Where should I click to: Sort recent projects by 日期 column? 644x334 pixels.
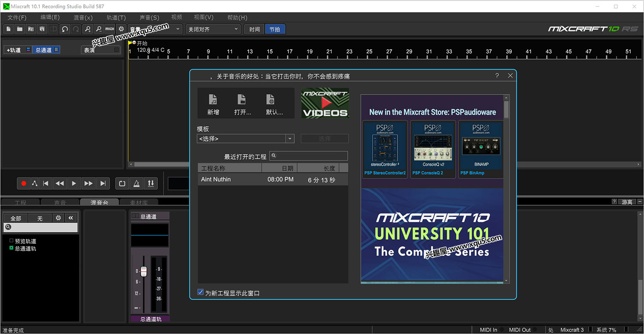pyautogui.click(x=279, y=168)
